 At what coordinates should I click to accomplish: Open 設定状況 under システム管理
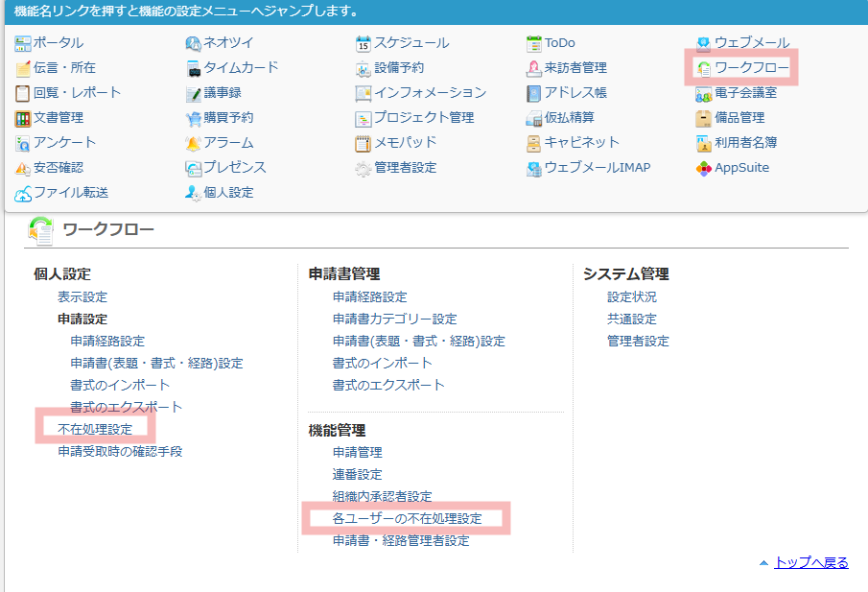(632, 296)
